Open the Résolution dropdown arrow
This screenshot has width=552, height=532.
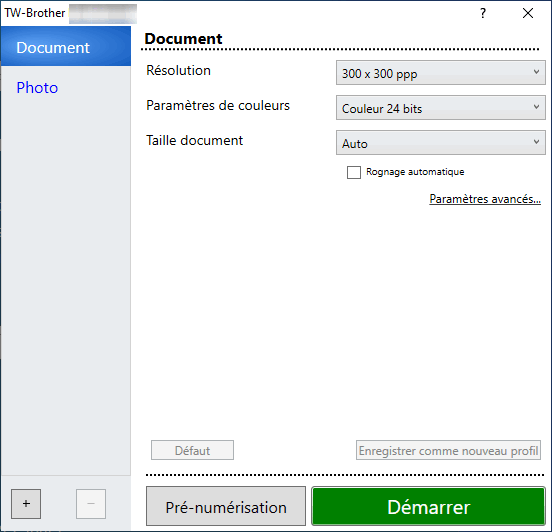click(x=536, y=73)
